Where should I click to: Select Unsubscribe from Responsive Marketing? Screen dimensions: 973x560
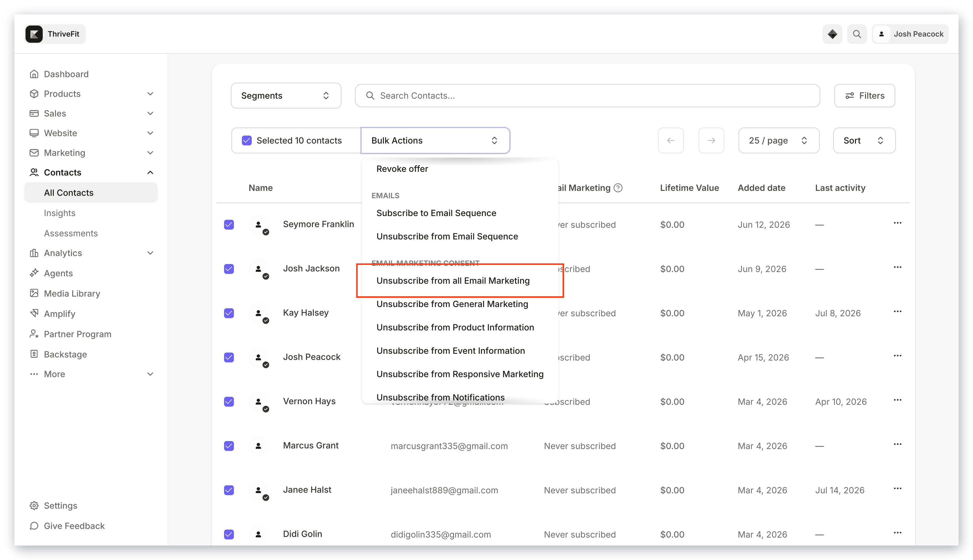(x=459, y=374)
